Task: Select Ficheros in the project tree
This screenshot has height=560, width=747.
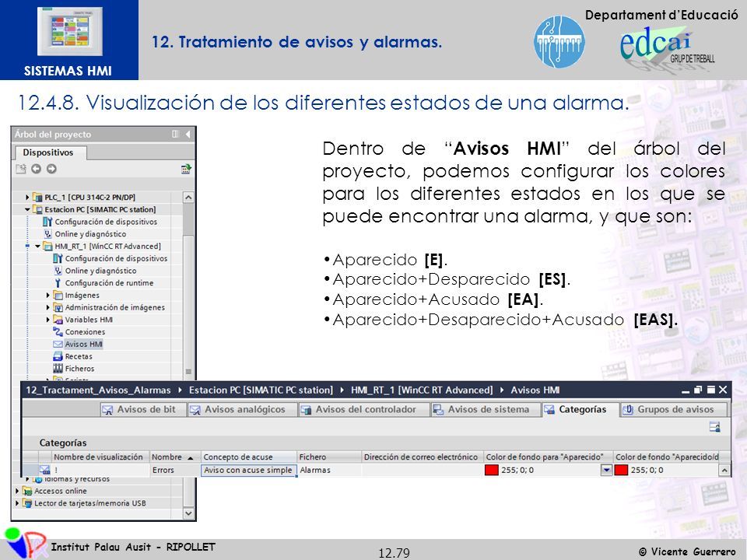Action: click(79, 369)
